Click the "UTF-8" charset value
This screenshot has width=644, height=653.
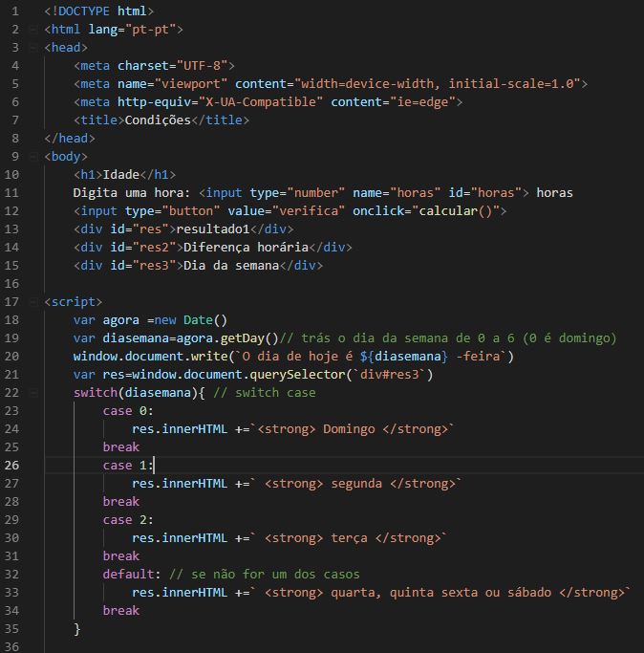[202, 66]
